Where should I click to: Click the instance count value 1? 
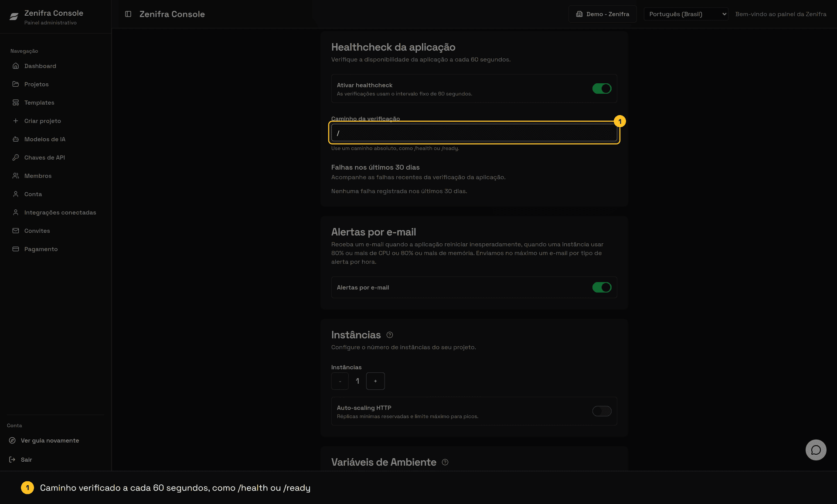(357, 381)
